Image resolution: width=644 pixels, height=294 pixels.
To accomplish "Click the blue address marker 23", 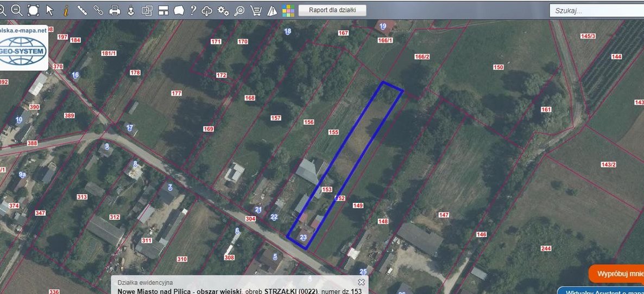I will tap(304, 238).
